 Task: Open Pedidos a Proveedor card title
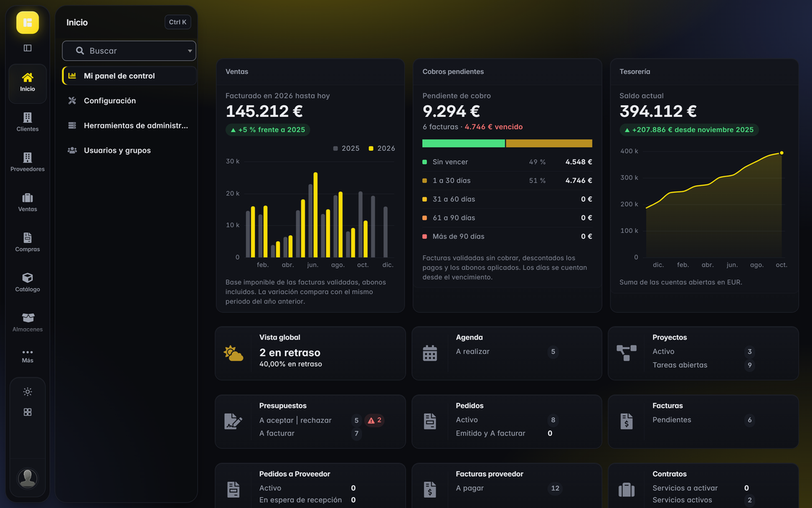pyautogui.click(x=294, y=474)
